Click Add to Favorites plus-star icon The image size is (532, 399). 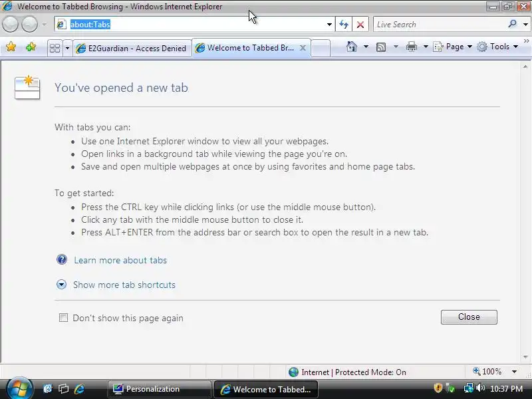coord(31,47)
